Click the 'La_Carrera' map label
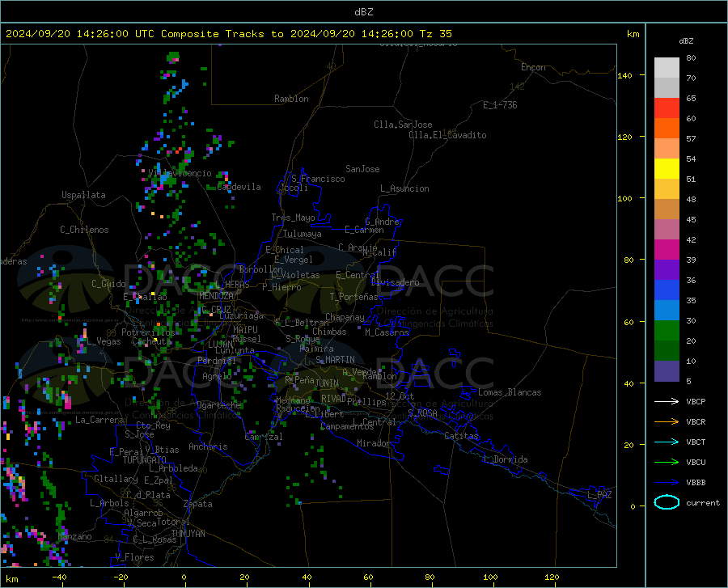 click(99, 420)
